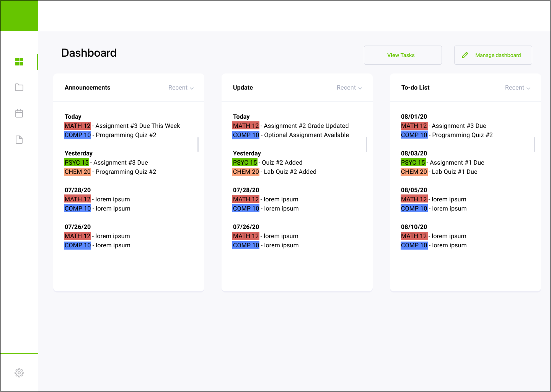Open settings gear icon at sidebar bottom

pos(19,373)
